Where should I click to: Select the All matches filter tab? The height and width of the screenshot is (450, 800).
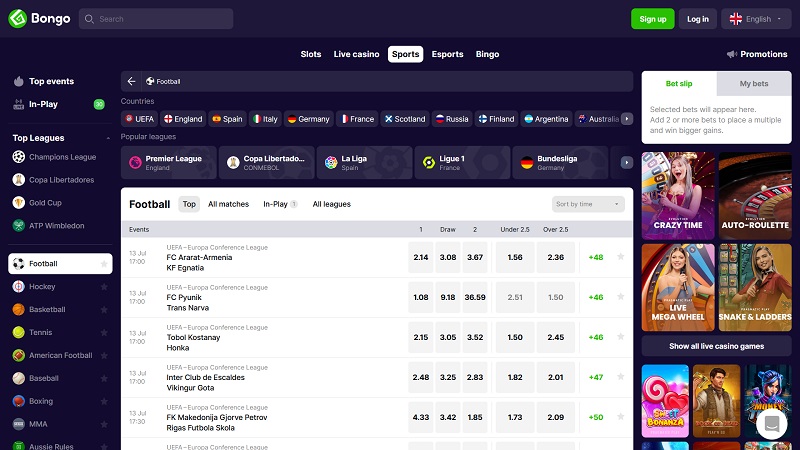tap(229, 204)
